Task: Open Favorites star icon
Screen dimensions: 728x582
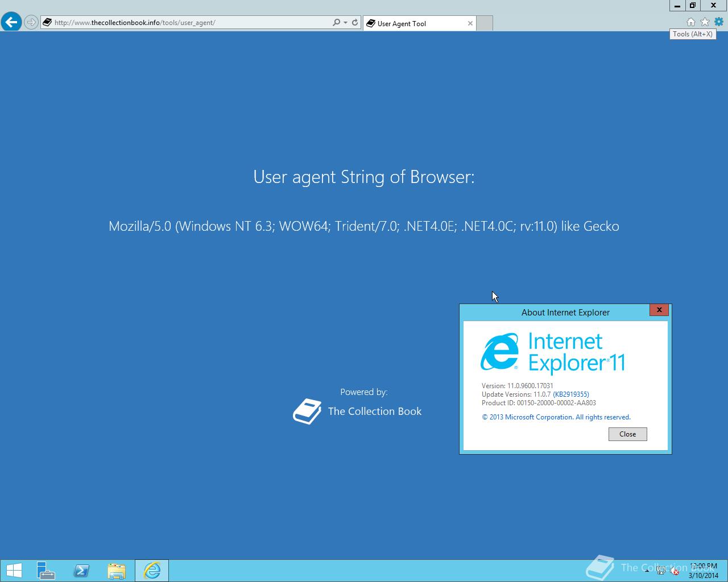Action: 705,22
